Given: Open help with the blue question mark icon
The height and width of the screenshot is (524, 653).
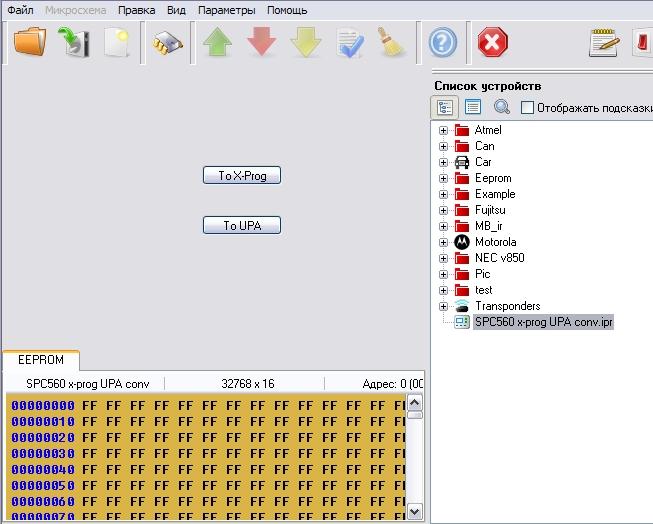Looking at the screenshot, I should [443, 43].
